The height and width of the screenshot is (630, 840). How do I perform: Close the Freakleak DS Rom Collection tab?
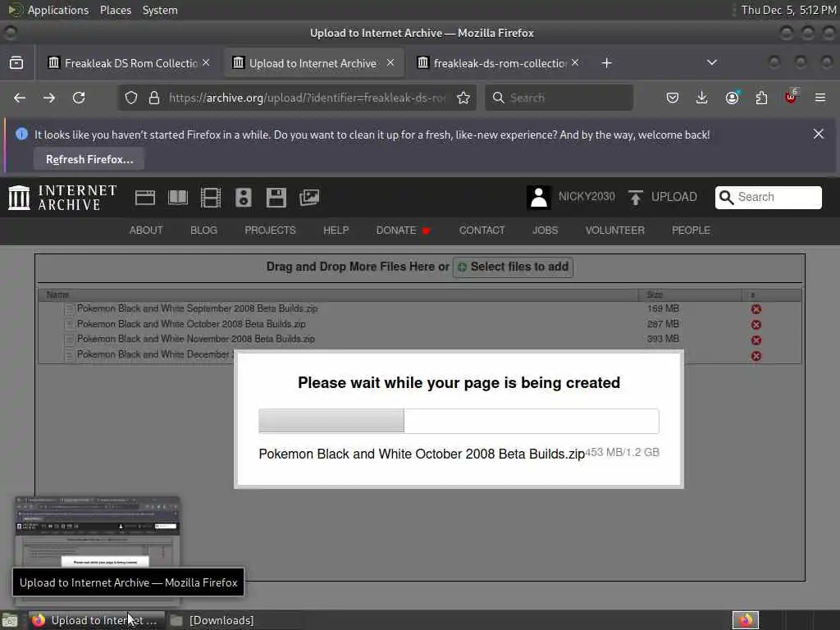pyautogui.click(x=206, y=62)
